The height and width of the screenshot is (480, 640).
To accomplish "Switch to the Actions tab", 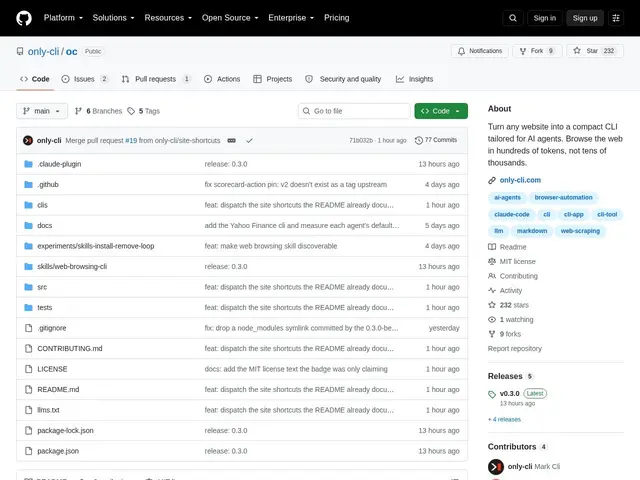I will coord(222,79).
